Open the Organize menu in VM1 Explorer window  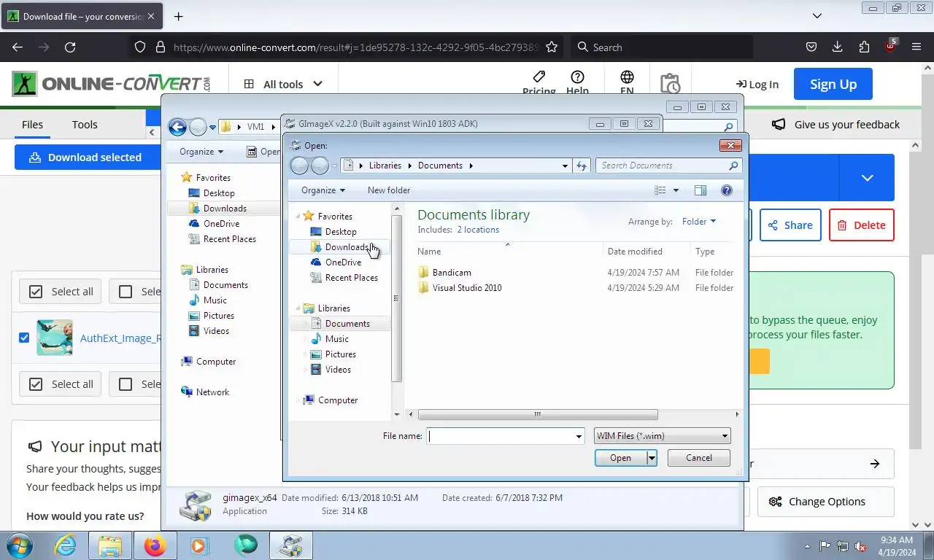point(201,152)
